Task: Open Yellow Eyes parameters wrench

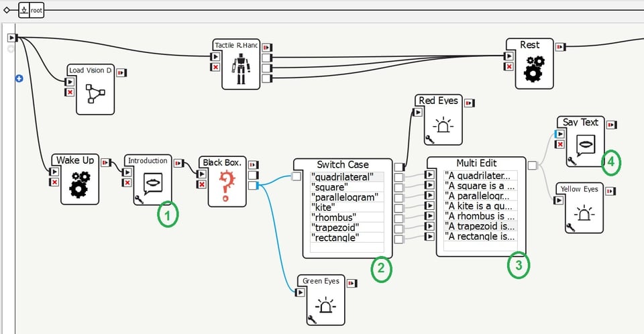Action: coord(570,227)
